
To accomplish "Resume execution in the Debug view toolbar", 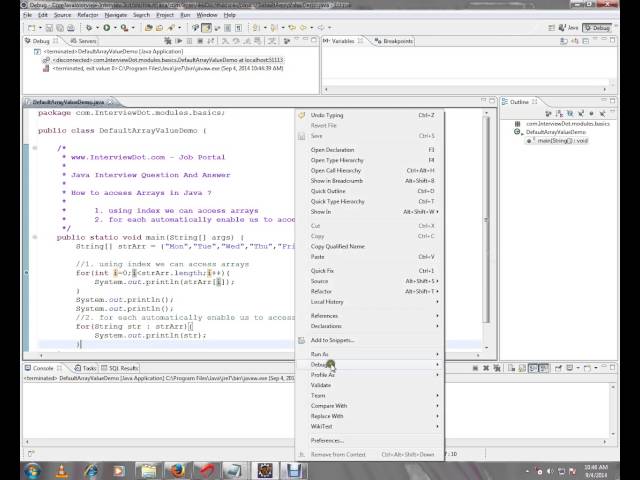I will pyautogui.click(x=179, y=41).
